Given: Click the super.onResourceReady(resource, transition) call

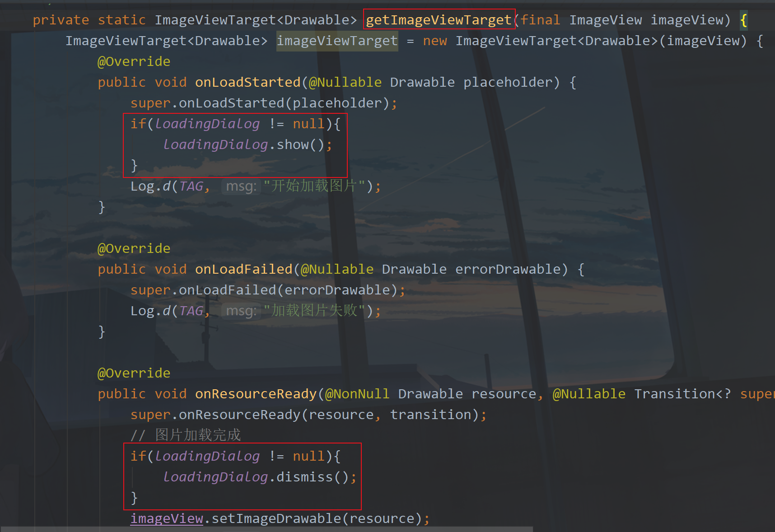Looking at the screenshot, I should pos(308,415).
